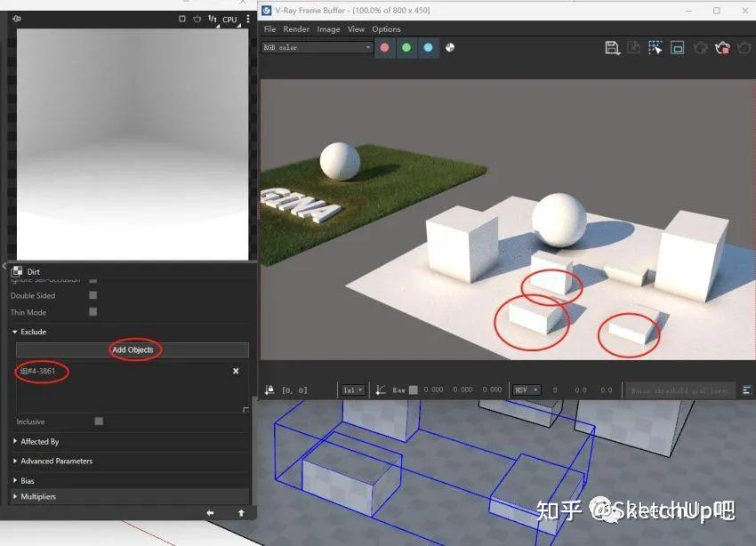This screenshot has height=546, width=756.
Task: Click the render teapot icon in VFB toolbar
Action: [723, 48]
